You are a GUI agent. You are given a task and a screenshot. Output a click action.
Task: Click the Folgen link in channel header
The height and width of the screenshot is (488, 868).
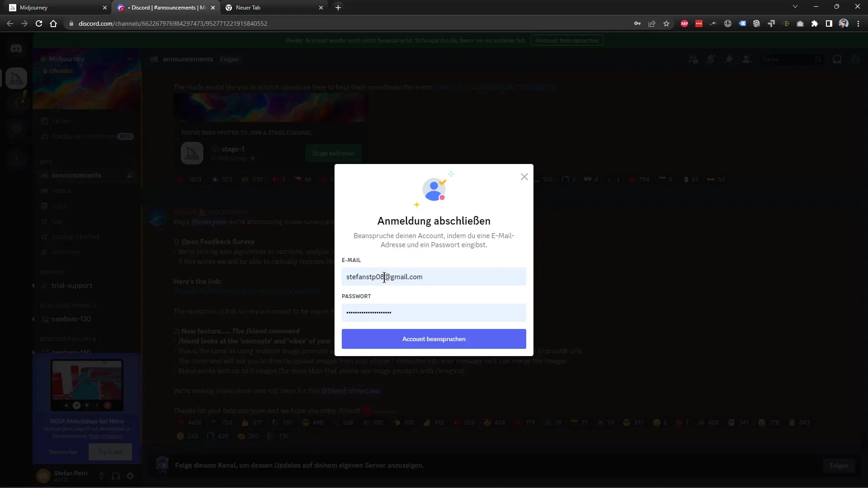tap(229, 59)
